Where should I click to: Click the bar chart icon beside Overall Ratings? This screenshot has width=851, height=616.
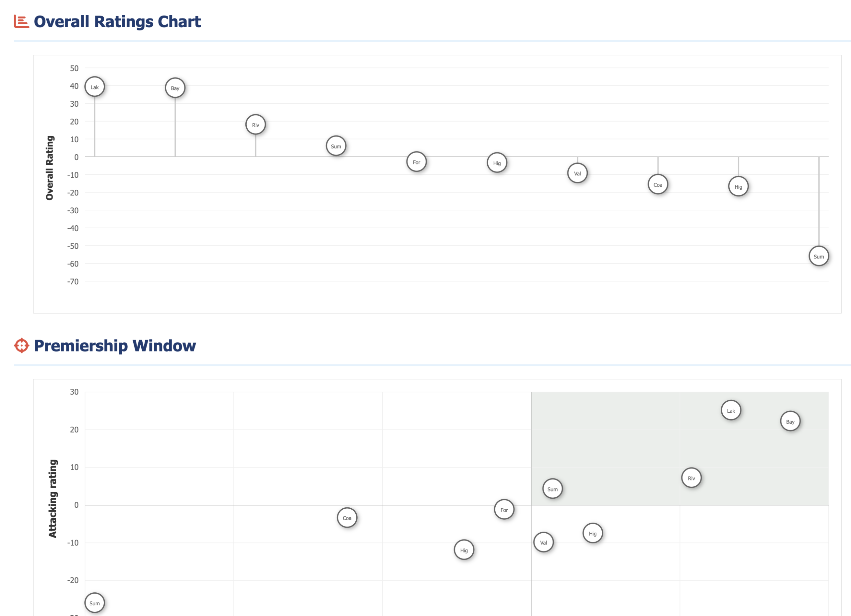(21, 21)
